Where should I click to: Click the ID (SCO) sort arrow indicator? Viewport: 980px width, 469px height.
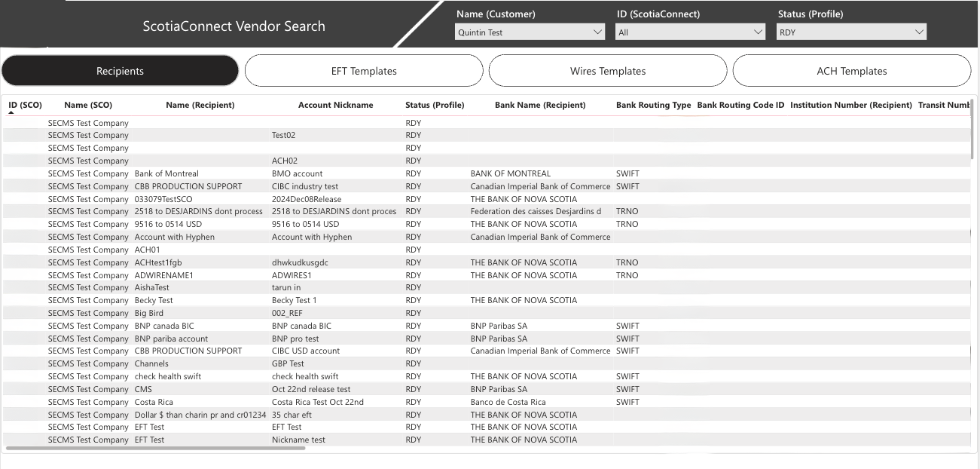[11, 112]
